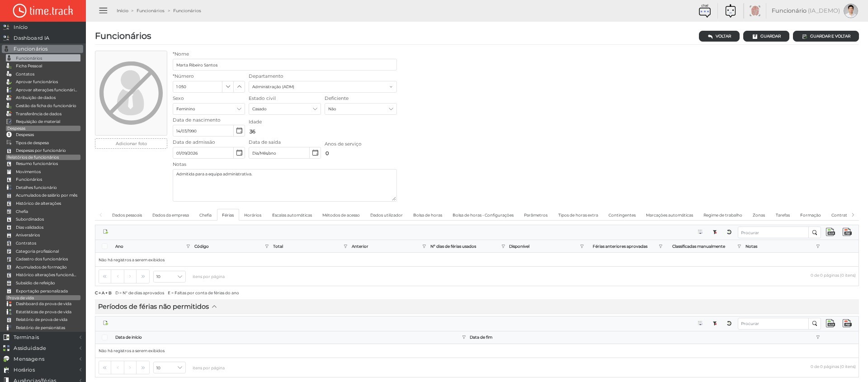Click the GUARDAR button

[766, 36]
